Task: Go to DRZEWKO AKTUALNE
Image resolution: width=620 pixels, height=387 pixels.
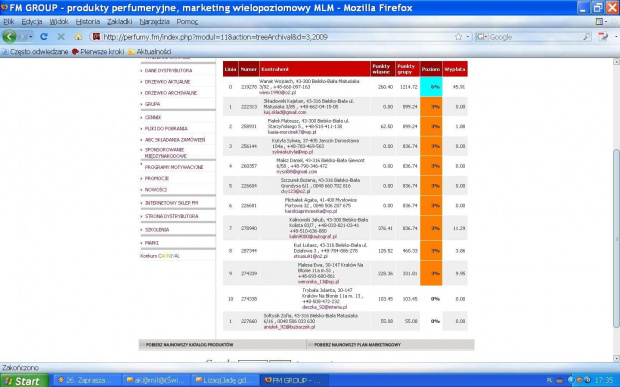Action: [167, 82]
